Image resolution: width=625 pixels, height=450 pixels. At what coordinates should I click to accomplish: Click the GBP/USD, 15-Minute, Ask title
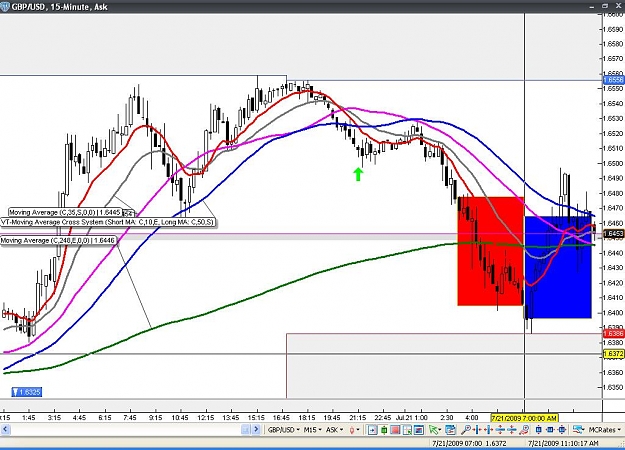(x=60, y=7)
